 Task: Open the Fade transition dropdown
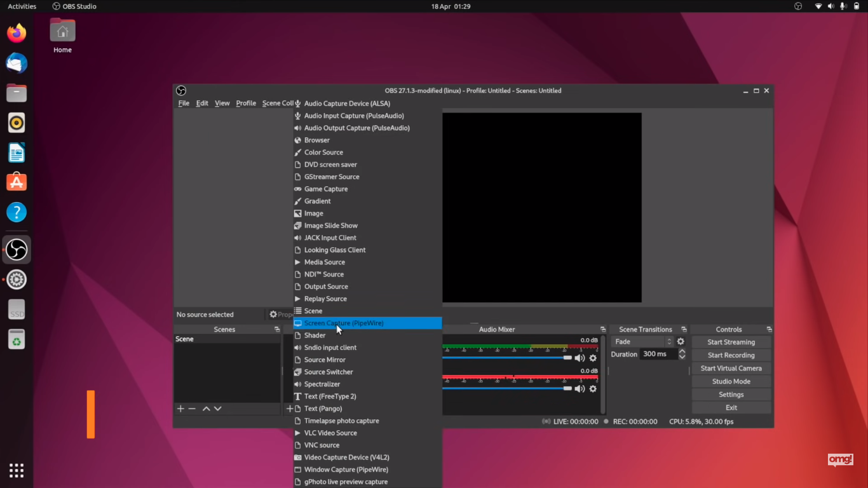point(642,342)
